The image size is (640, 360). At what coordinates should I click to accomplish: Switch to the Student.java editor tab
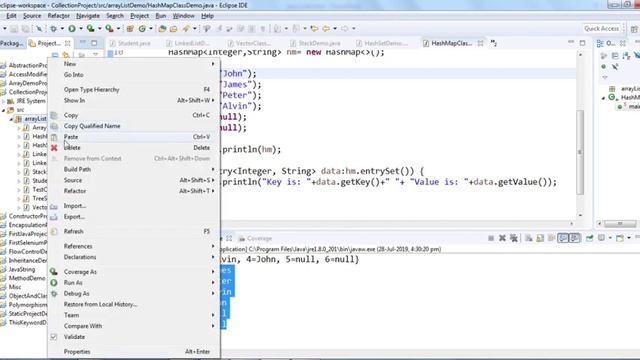tap(130, 43)
